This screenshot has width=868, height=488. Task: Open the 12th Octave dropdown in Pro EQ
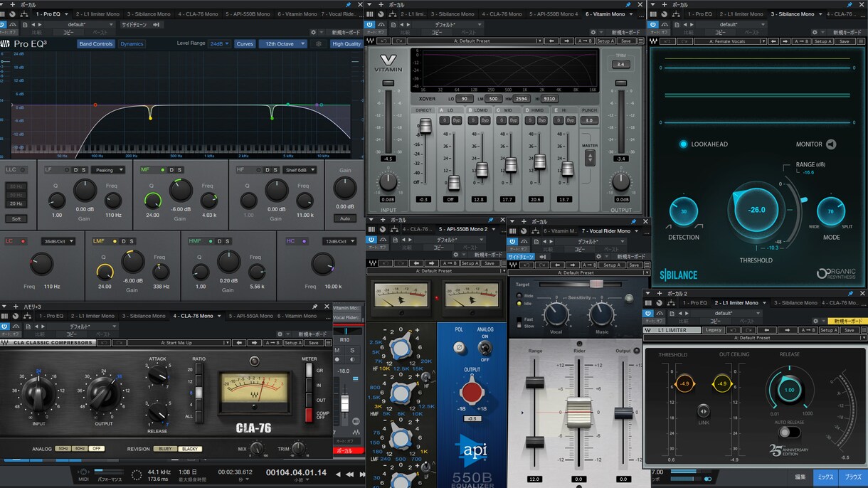[x=282, y=43]
